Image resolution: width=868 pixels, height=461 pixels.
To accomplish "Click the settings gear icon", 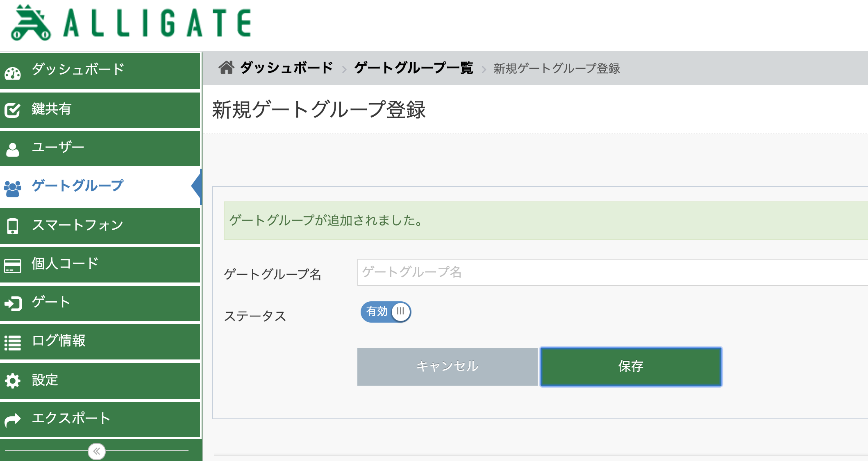I will click(x=13, y=381).
